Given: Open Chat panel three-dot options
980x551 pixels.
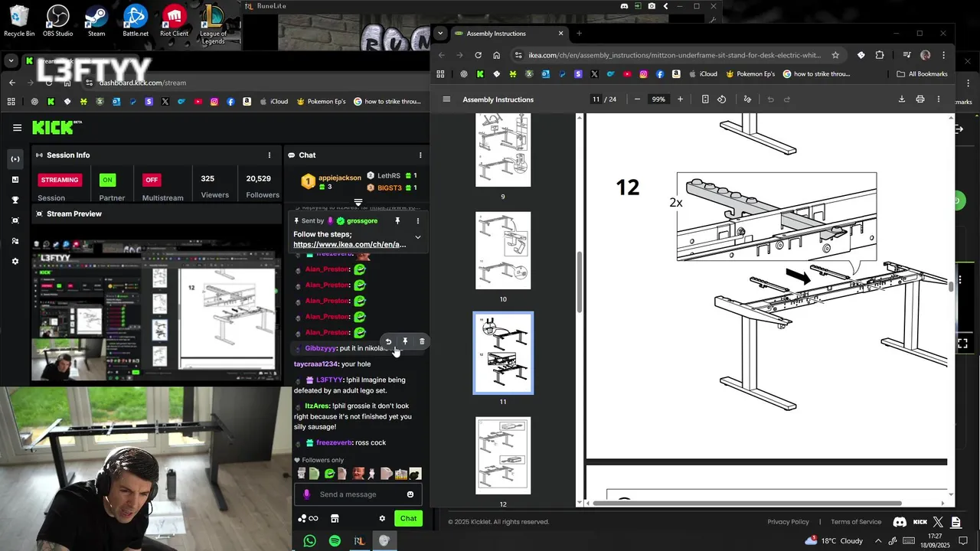Looking at the screenshot, I should click(x=420, y=155).
